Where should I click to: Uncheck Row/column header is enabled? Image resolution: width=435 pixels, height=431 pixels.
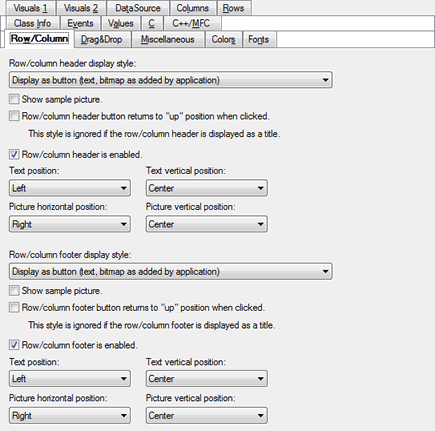point(14,154)
